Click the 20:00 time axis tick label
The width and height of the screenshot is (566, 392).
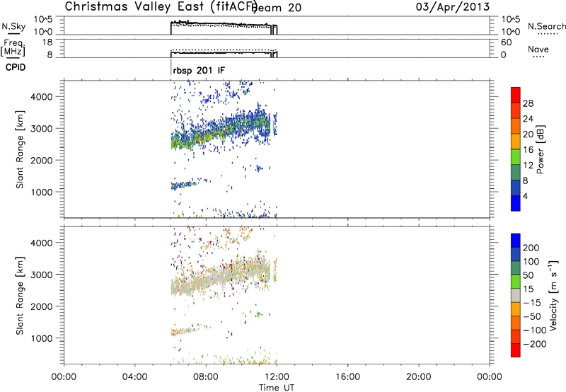[418, 377]
